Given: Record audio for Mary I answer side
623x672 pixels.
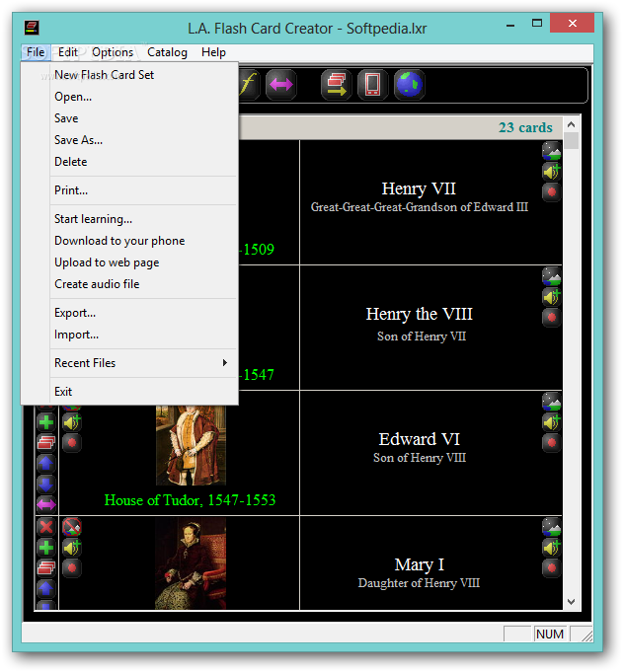Looking at the screenshot, I should point(551,567).
